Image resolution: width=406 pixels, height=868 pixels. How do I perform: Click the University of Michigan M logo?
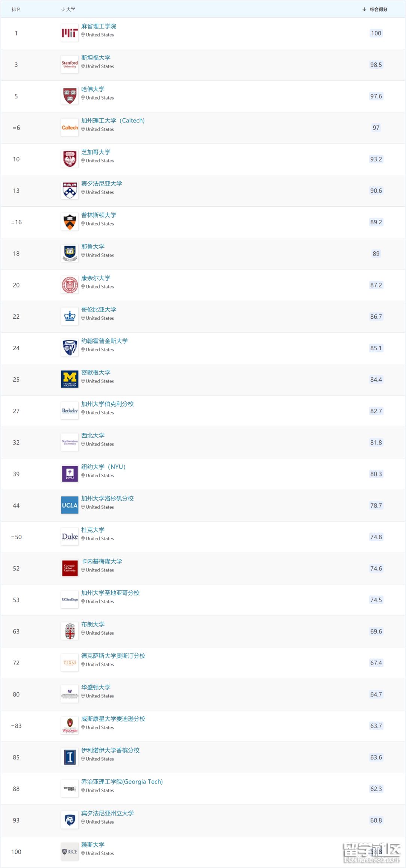pyautogui.click(x=70, y=380)
